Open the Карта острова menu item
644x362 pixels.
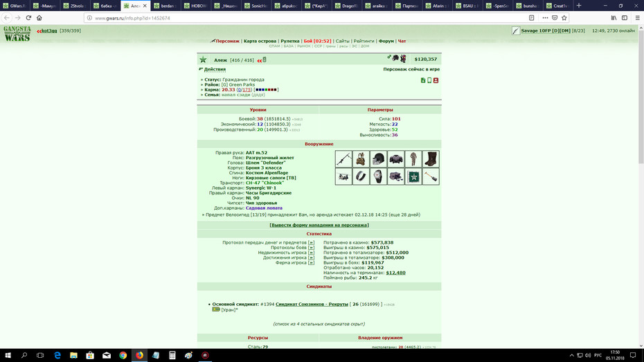[260, 41]
